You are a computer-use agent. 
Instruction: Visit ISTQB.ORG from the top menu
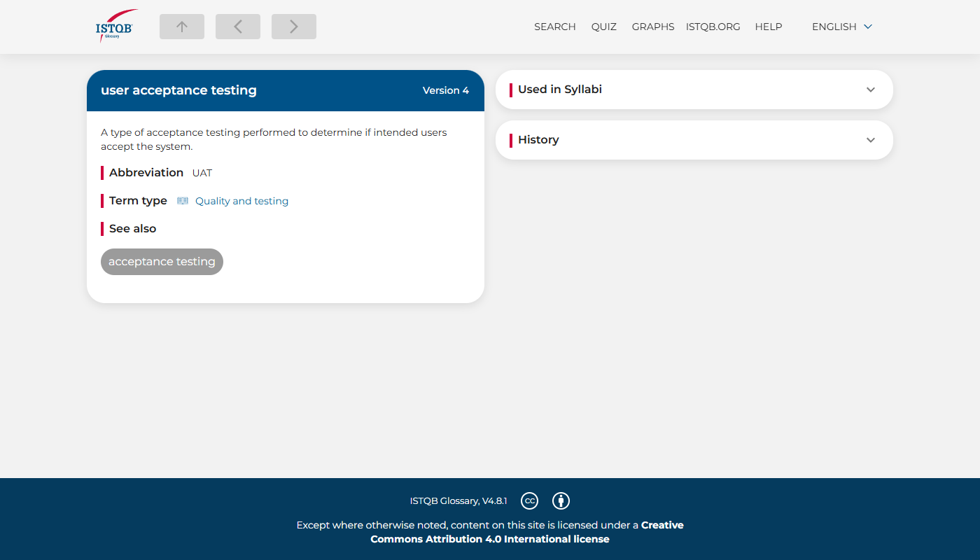(x=713, y=27)
